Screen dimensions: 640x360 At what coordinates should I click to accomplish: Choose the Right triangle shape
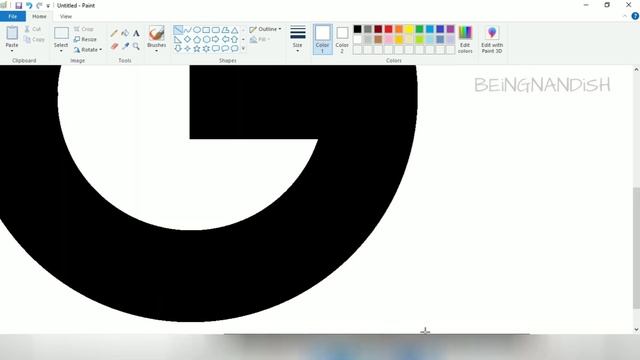click(178, 40)
